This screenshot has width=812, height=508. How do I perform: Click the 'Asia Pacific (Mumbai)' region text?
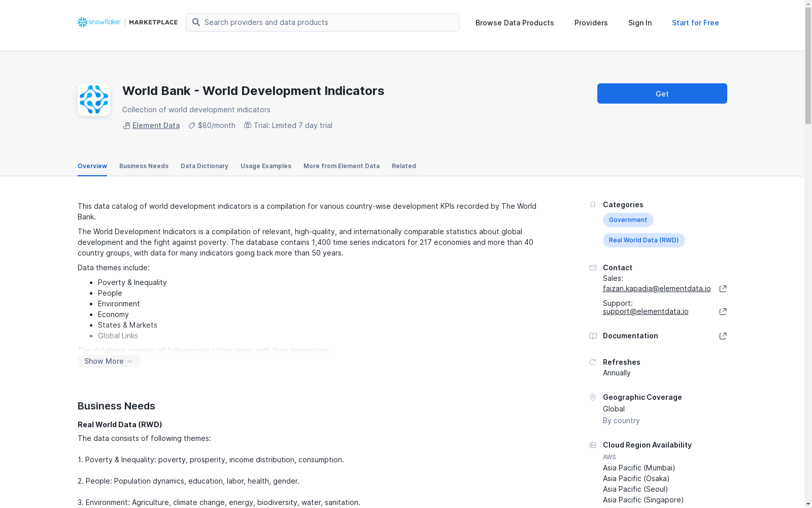pos(639,468)
